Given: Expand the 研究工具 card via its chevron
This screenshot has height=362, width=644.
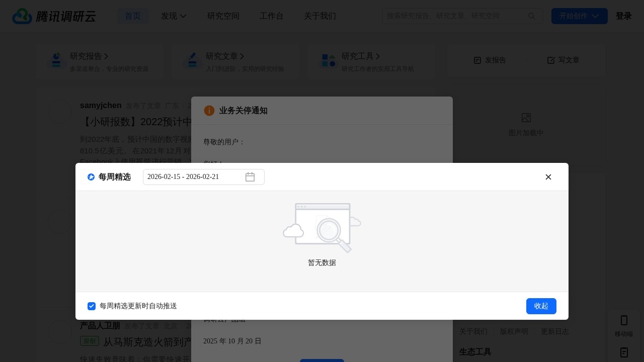Looking at the screenshot, I should coord(378,56).
